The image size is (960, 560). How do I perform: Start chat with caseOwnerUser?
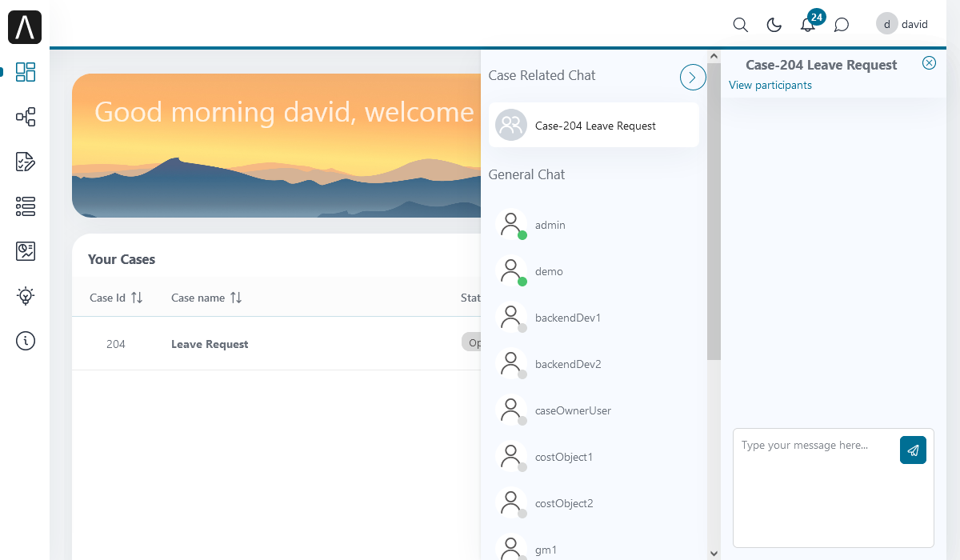click(x=594, y=410)
